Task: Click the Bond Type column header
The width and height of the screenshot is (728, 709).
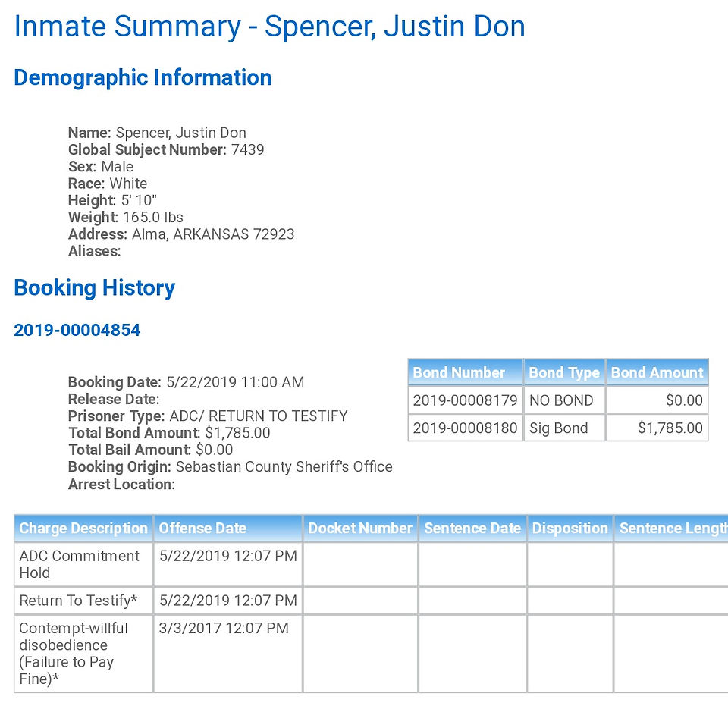Action: (x=564, y=372)
